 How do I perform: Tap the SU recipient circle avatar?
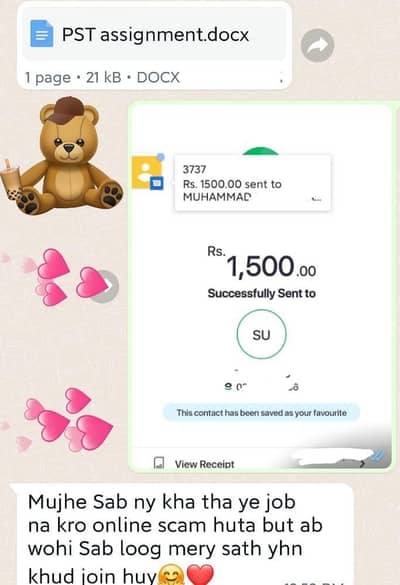click(262, 334)
